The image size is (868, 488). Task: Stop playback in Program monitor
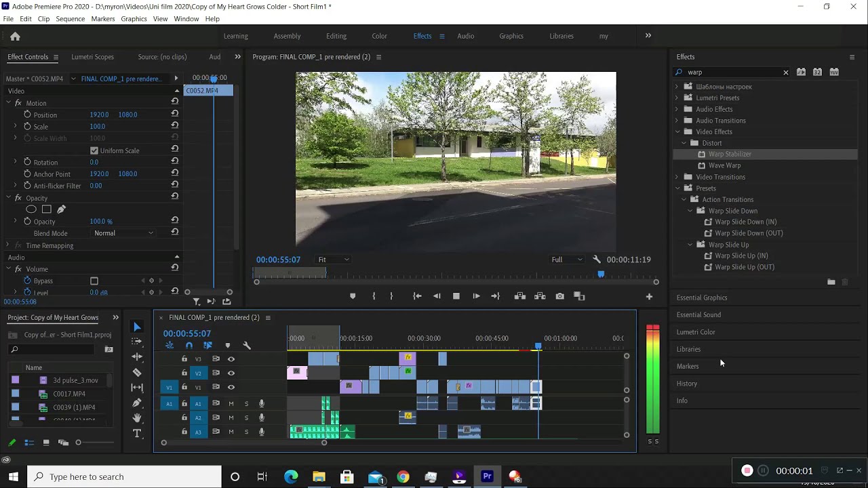456,296
